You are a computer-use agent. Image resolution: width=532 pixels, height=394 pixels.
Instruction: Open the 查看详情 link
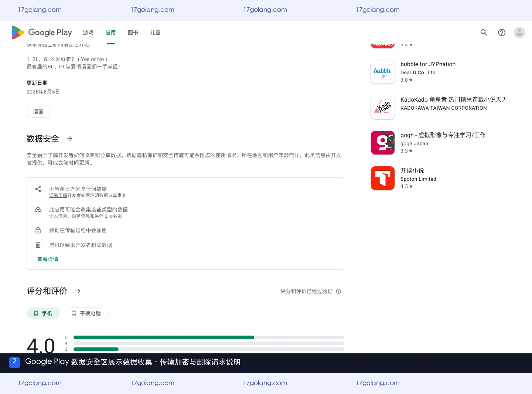[48, 259]
